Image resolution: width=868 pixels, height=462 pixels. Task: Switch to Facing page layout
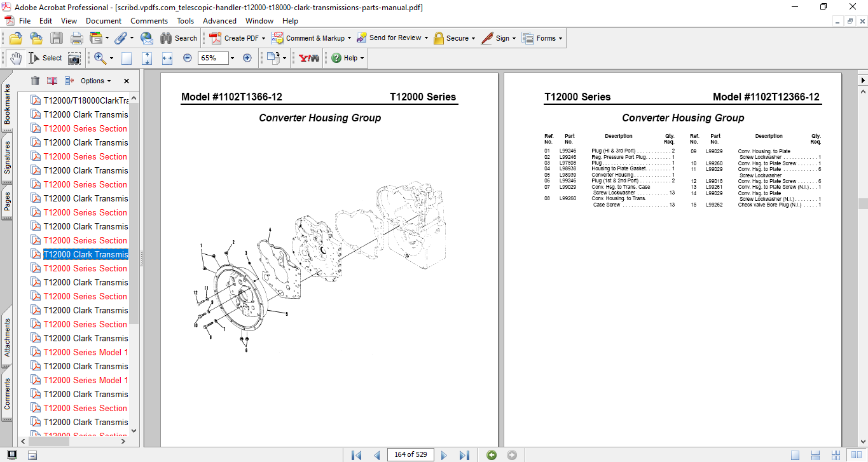855,455
